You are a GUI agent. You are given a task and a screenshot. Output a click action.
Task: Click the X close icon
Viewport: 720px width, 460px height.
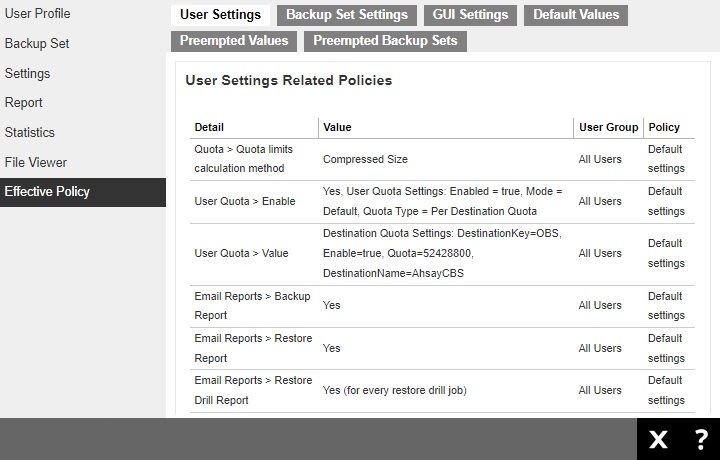pyautogui.click(x=658, y=439)
